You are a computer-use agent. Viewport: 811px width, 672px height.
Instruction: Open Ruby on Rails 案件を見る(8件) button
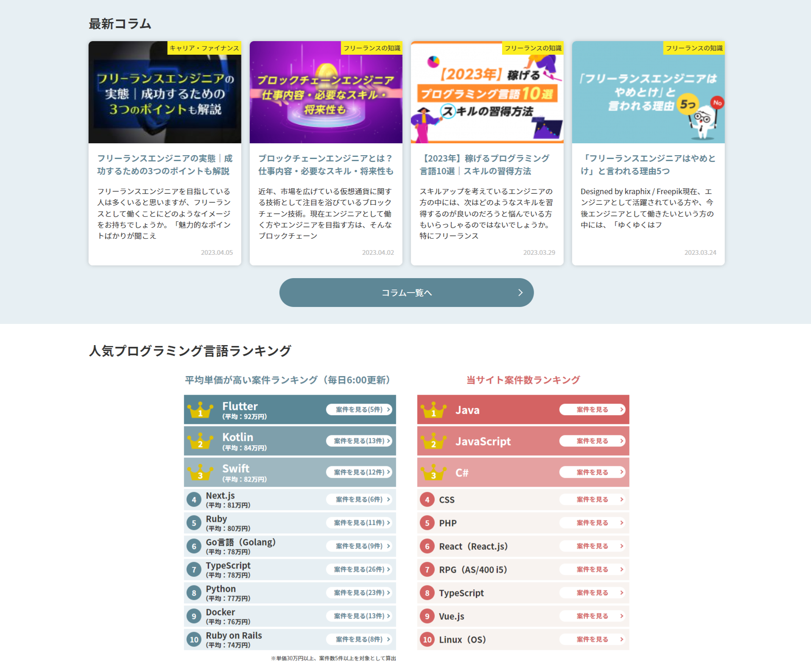pyautogui.click(x=359, y=639)
